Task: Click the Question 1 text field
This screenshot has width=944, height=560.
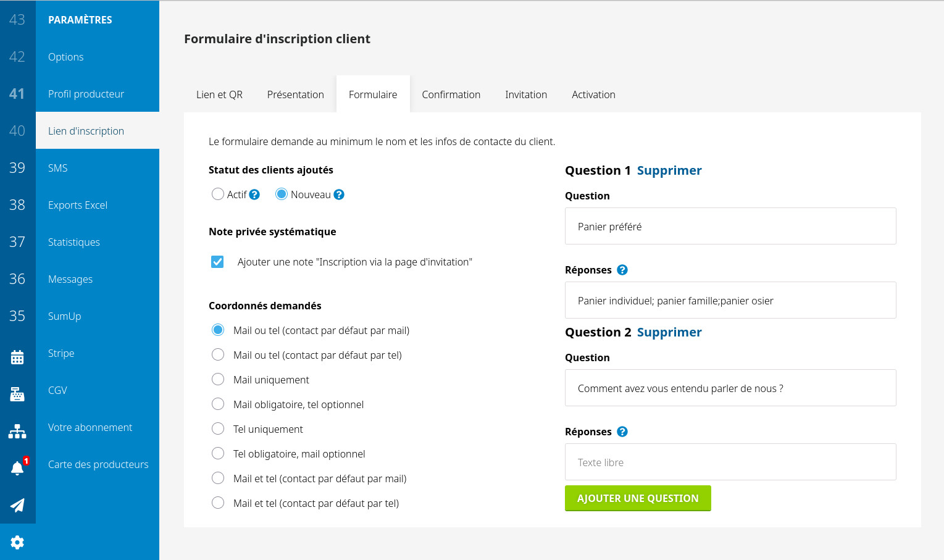Action: coord(730,227)
